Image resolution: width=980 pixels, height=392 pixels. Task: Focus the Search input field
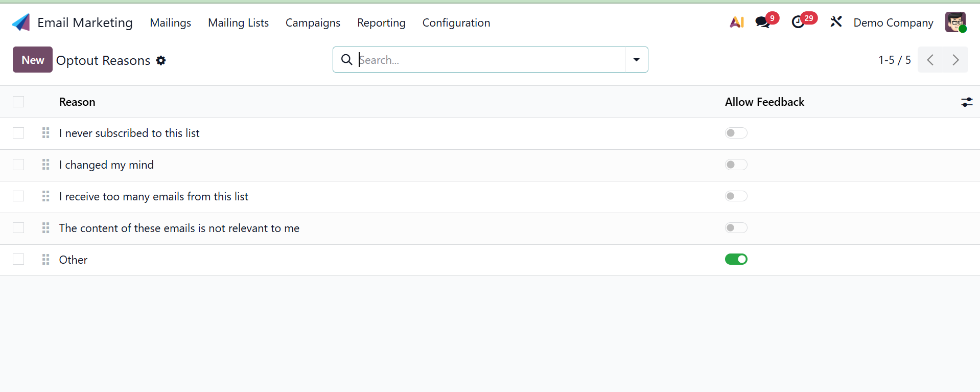491,60
